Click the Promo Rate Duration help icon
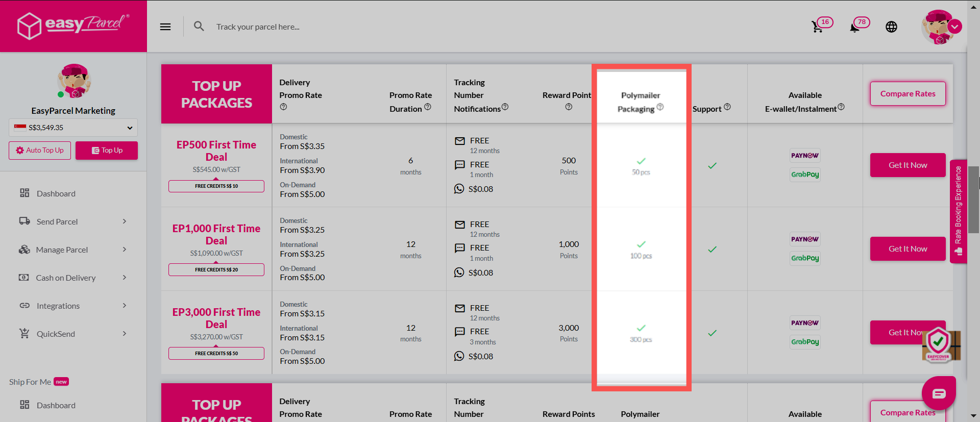The image size is (980, 422). (428, 107)
